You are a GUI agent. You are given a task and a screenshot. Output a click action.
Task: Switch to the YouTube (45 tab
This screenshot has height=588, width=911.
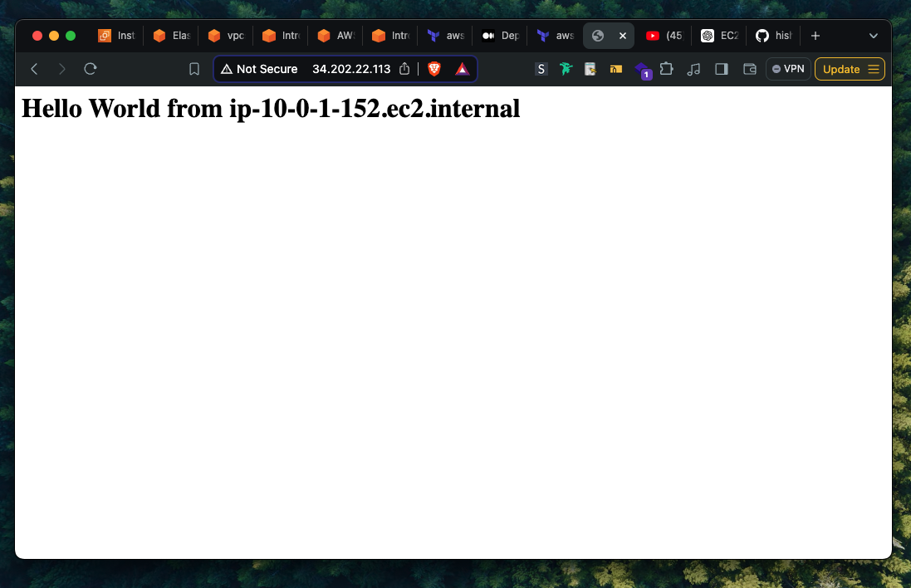click(665, 36)
